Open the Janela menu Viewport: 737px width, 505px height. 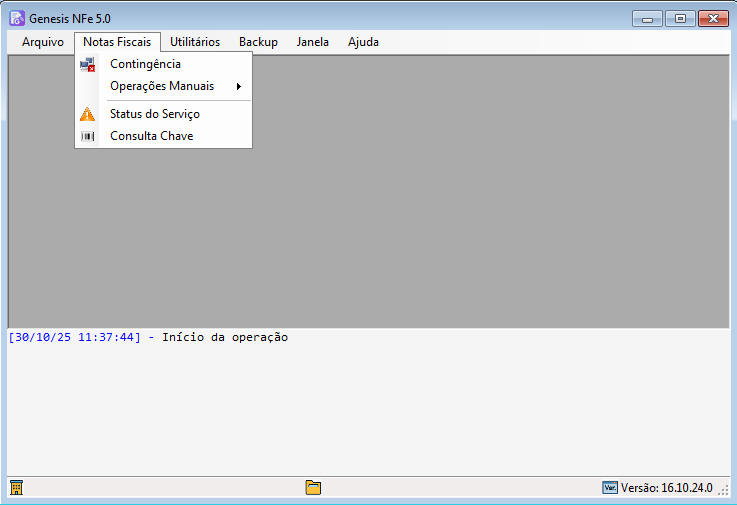[x=313, y=42]
